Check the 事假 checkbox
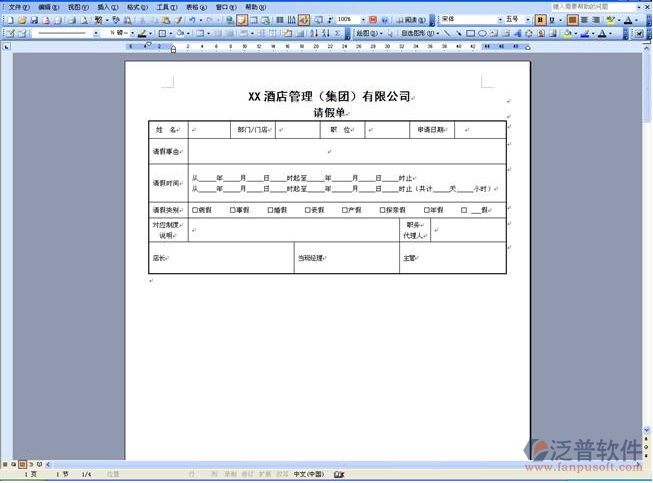This screenshot has width=653, height=483. pos(233,210)
